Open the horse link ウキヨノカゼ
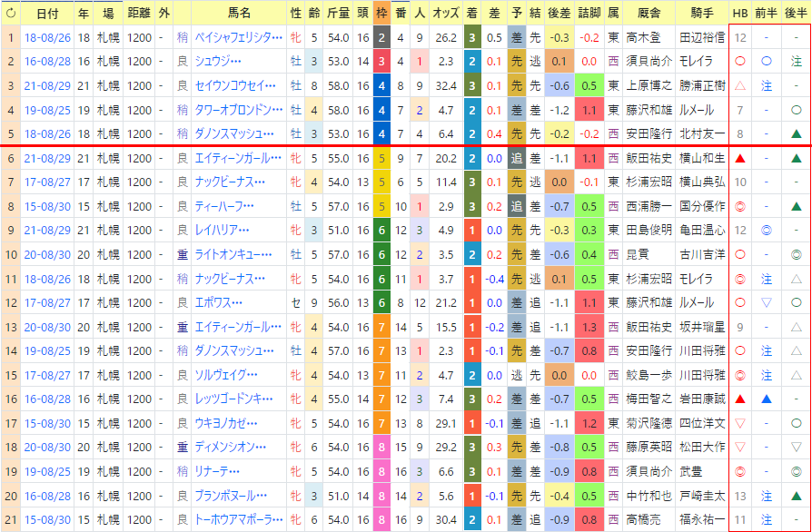 pos(226,423)
